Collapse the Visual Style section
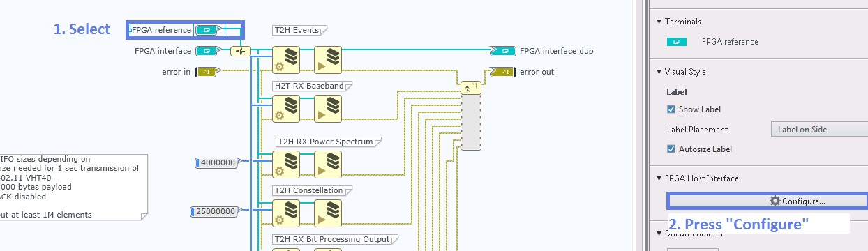Screen dimensions: 868x251 pos(659,72)
